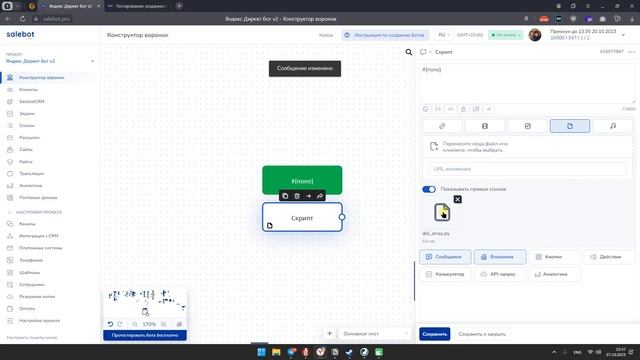Open the RU language dropdown

pyautogui.click(x=444, y=35)
